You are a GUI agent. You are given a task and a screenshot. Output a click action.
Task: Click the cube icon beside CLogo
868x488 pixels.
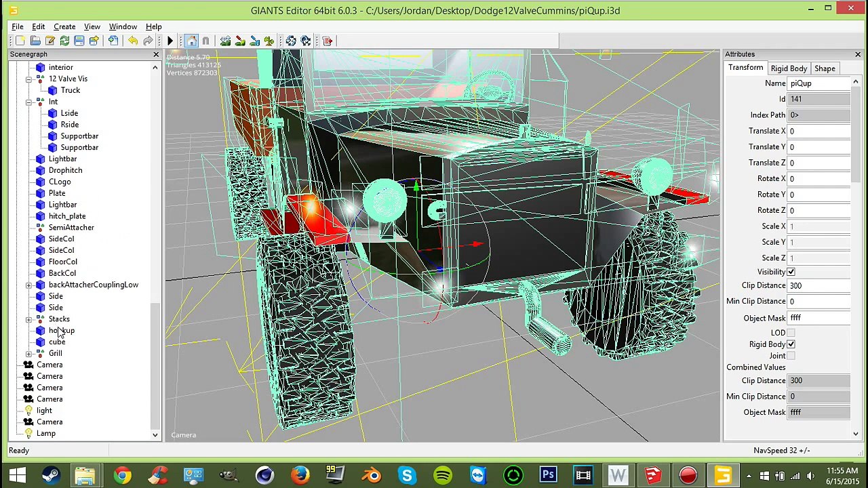(41, 182)
